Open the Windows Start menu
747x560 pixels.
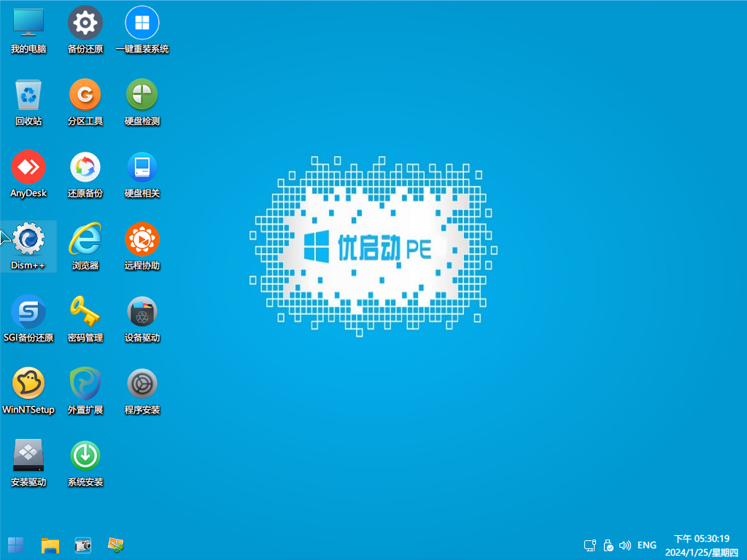point(16,545)
